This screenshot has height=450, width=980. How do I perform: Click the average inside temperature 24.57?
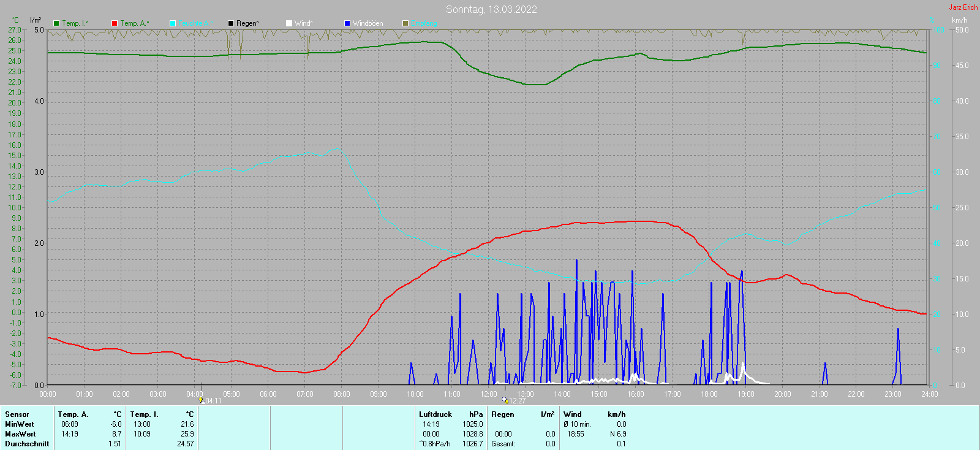186,444
